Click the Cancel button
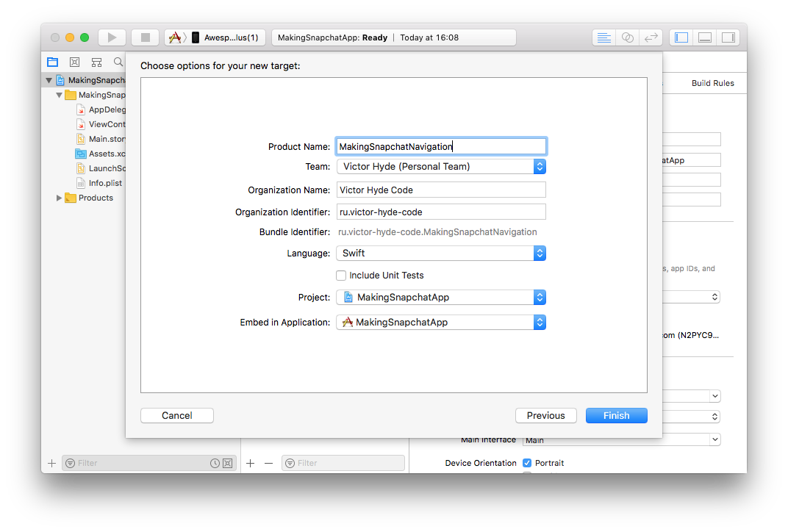The width and height of the screenshot is (788, 532). tap(177, 415)
